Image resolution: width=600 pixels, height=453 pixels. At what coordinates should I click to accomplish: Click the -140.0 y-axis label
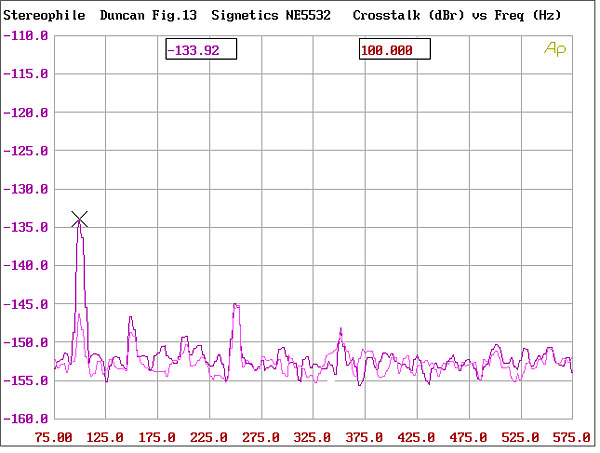pyautogui.click(x=26, y=266)
